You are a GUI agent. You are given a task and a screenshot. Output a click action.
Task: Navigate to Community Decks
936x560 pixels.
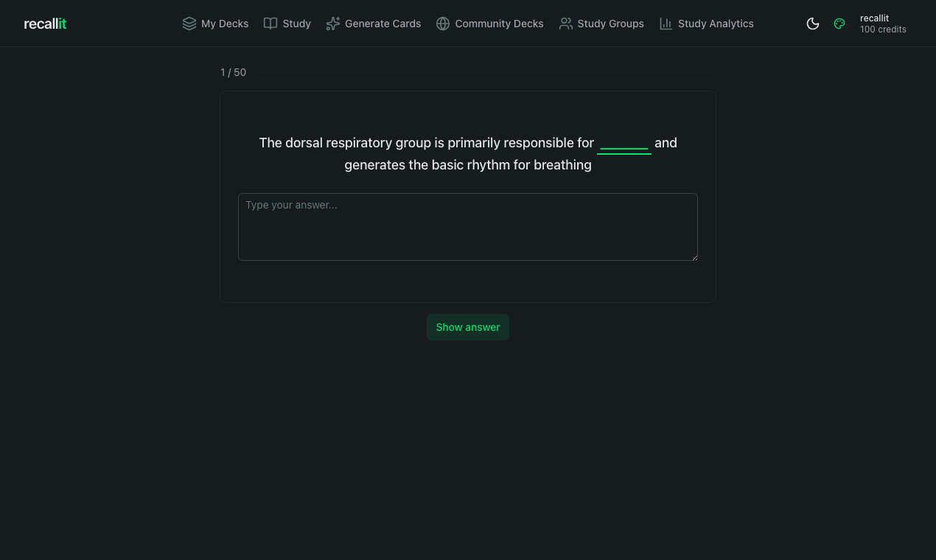(x=499, y=23)
